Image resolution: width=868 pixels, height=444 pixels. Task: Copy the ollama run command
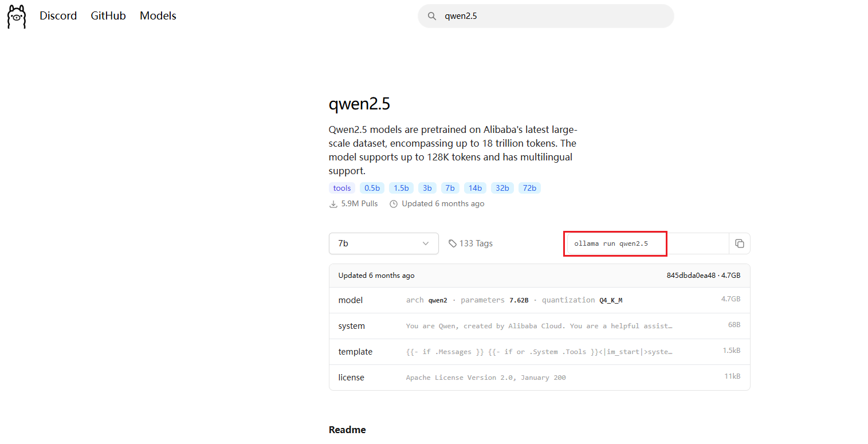(739, 243)
